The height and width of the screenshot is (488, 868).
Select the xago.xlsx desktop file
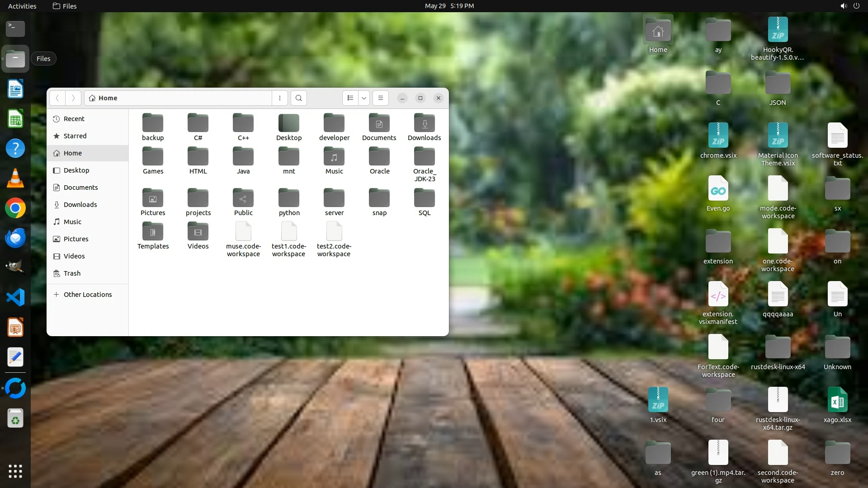tap(837, 400)
